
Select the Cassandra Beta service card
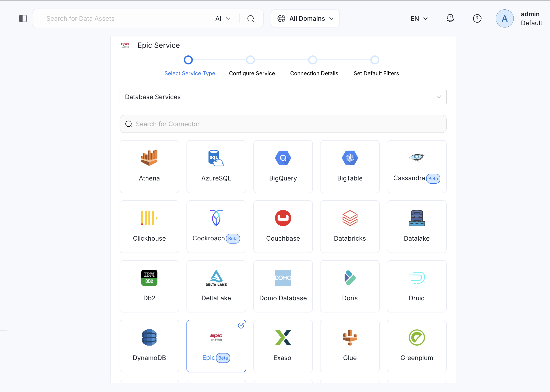416,166
